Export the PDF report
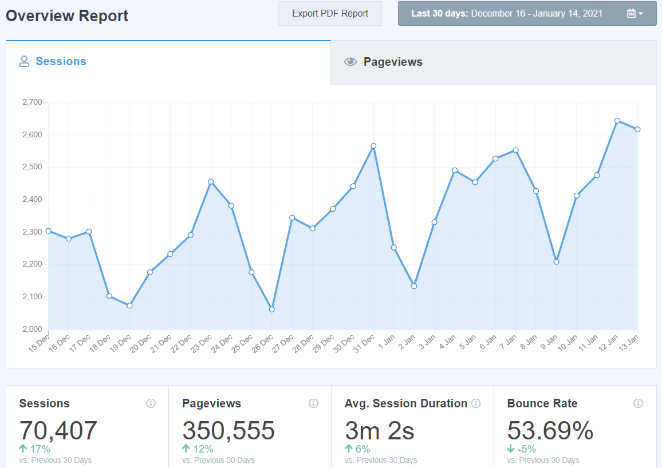The width and height of the screenshot is (662, 468). [x=330, y=14]
